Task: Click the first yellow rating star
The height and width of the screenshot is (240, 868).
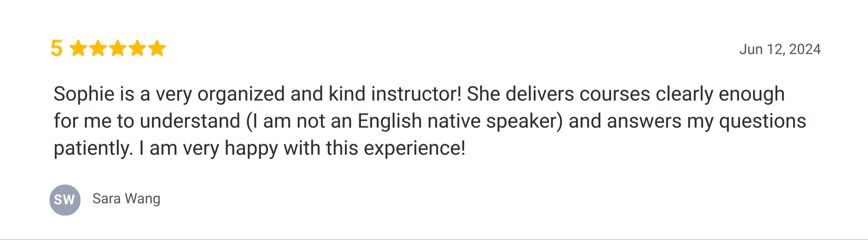Action: (x=78, y=48)
